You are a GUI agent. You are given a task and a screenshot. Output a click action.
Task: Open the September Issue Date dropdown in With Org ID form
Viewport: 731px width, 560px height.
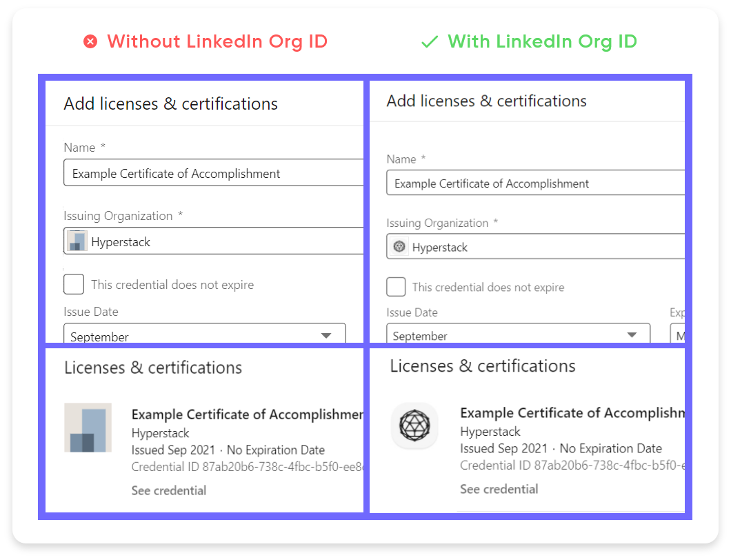pyautogui.click(x=517, y=335)
